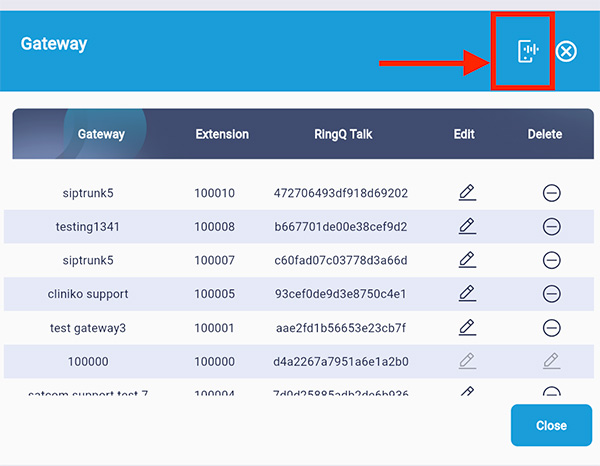
Task: Select RingQ Talk key 472706493df918d69202
Action: pos(340,193)
